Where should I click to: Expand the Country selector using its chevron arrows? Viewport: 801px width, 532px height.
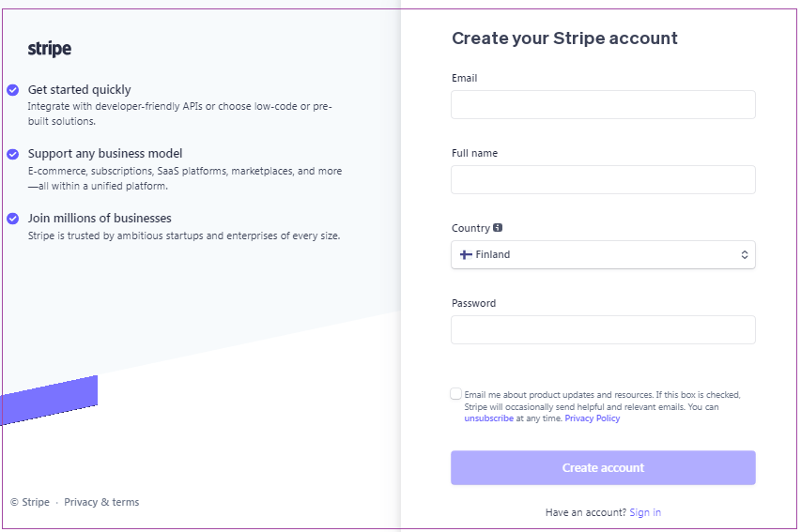pos(745,254)
